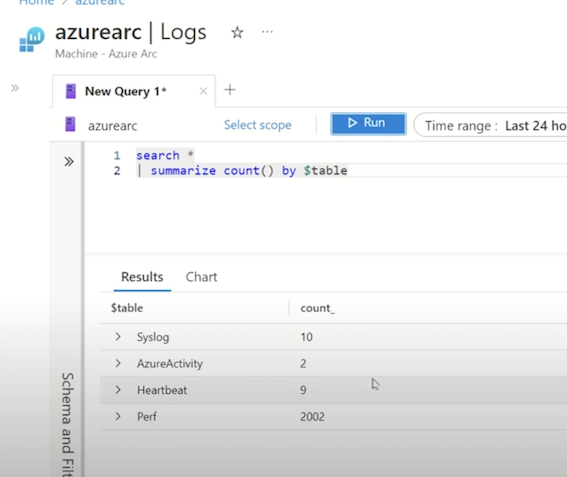The image size is (567, 477).
Task: Run the query
Action: 368,124
